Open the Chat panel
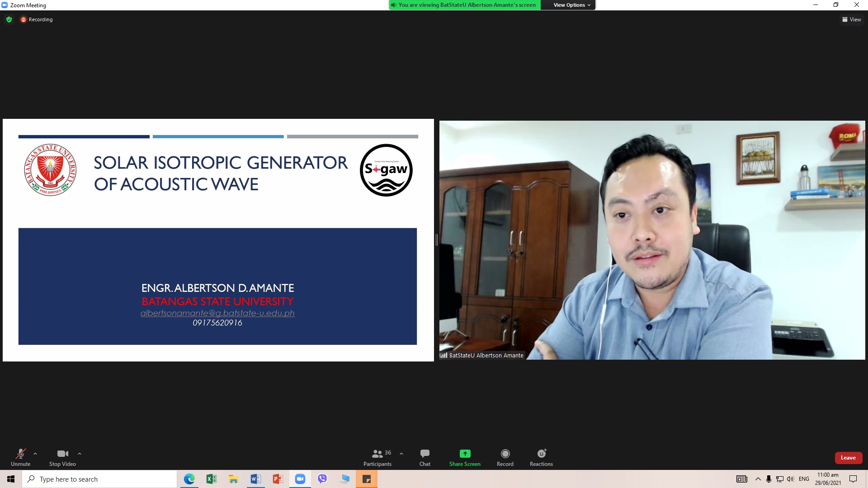 coord(425,457)
